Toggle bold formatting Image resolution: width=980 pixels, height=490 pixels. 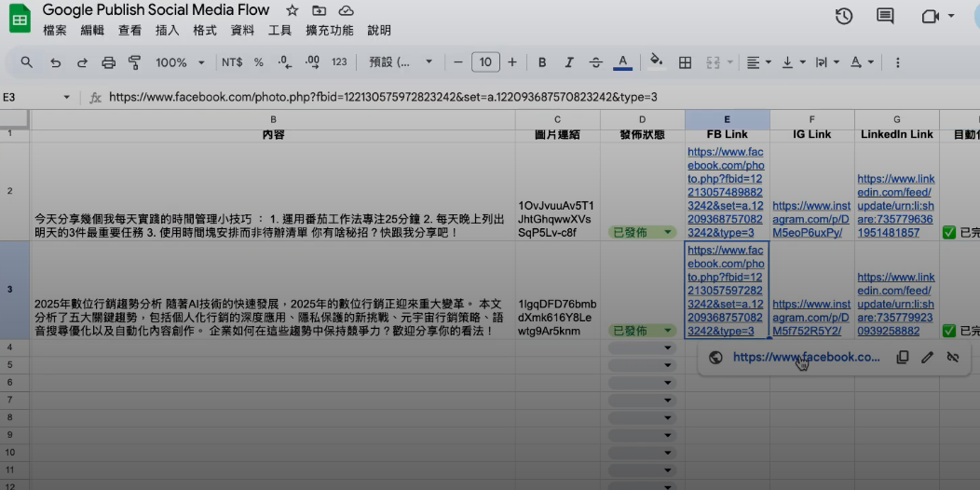(542, 61)
